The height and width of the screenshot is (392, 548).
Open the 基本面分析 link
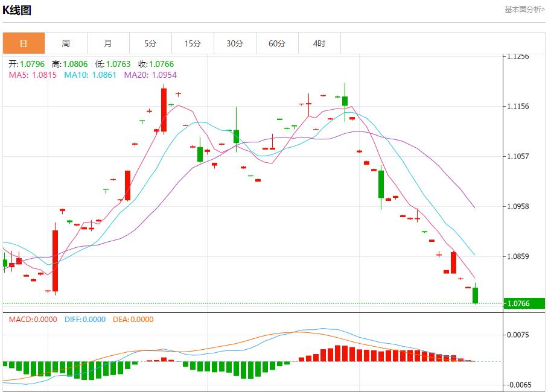(524, 10)
